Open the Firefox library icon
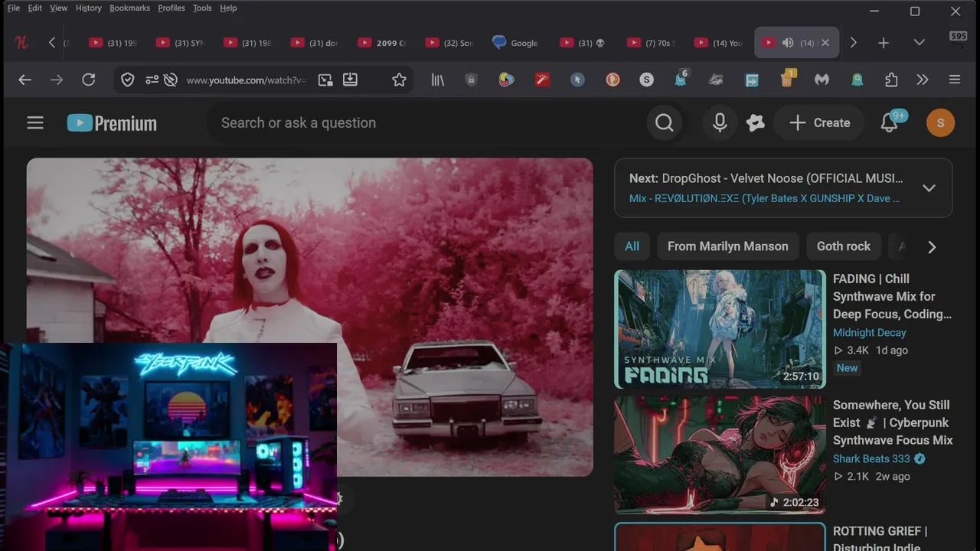Screen dimensions: 980x551 (437, 80)
